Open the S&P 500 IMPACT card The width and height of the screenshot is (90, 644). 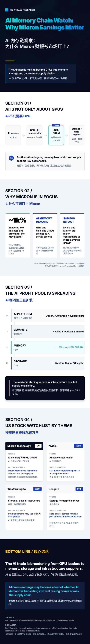tap(72, 235)
